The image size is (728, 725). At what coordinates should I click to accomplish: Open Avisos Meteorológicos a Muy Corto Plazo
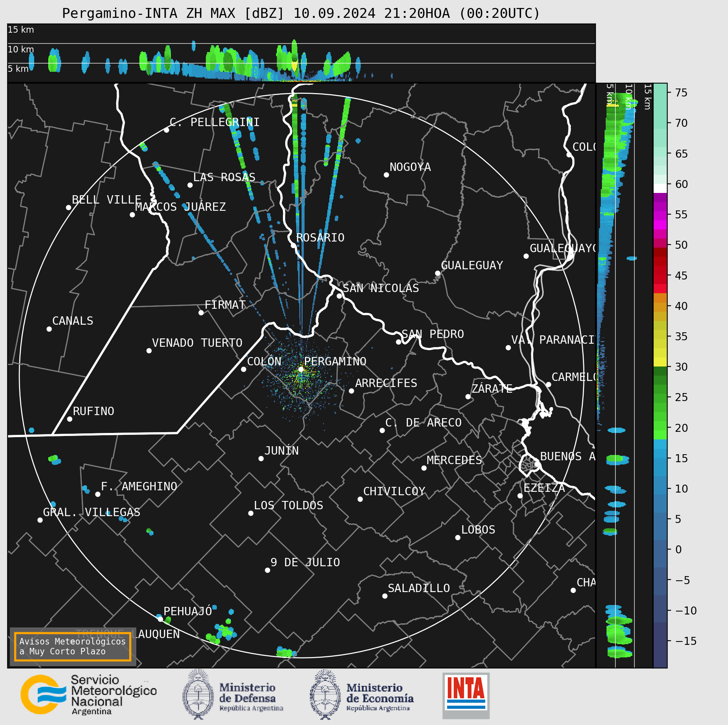coord(73,646)
